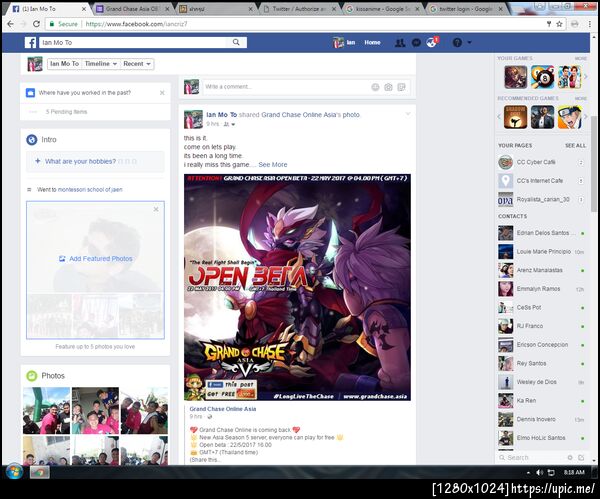
Task: Click browser reload button
Action: coord(36,24)
